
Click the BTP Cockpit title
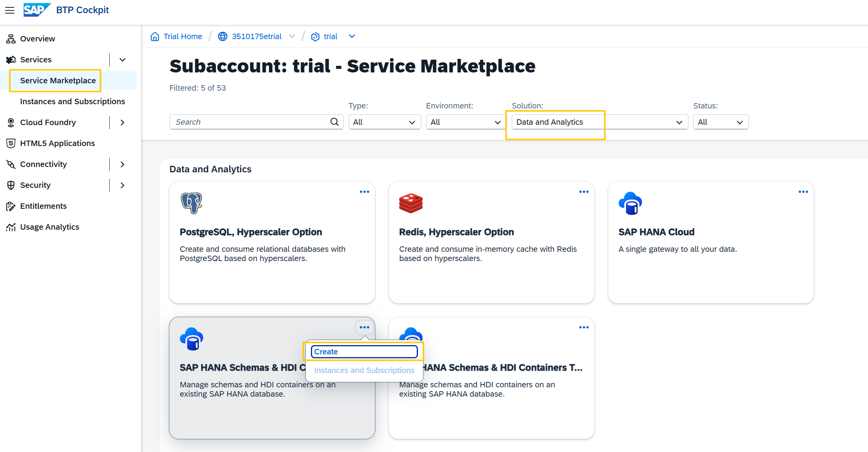coord(83,10)
